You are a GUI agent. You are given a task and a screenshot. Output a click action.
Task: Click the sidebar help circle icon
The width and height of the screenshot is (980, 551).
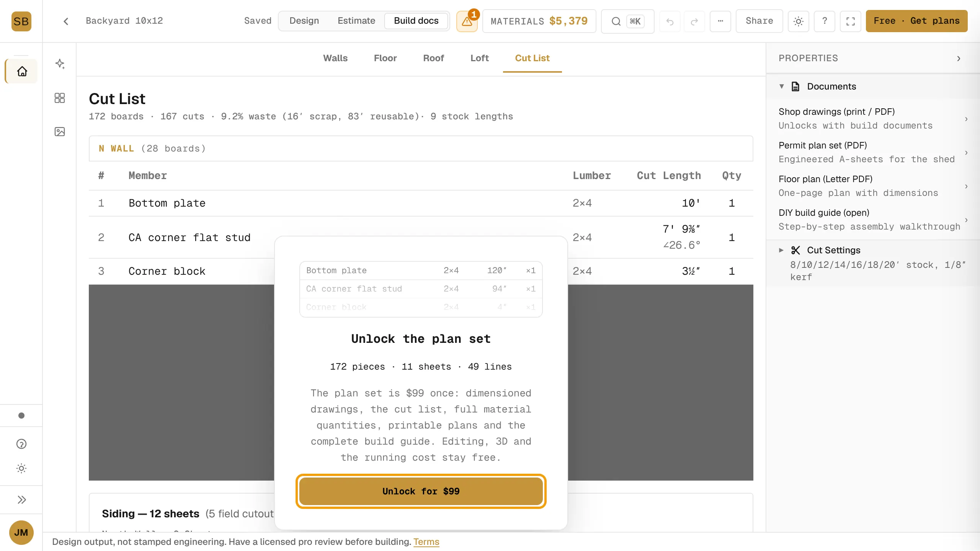pyautogui.click(x=21, y=444)
